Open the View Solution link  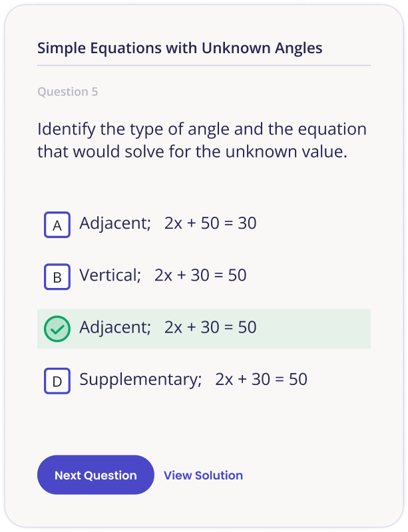203,475
